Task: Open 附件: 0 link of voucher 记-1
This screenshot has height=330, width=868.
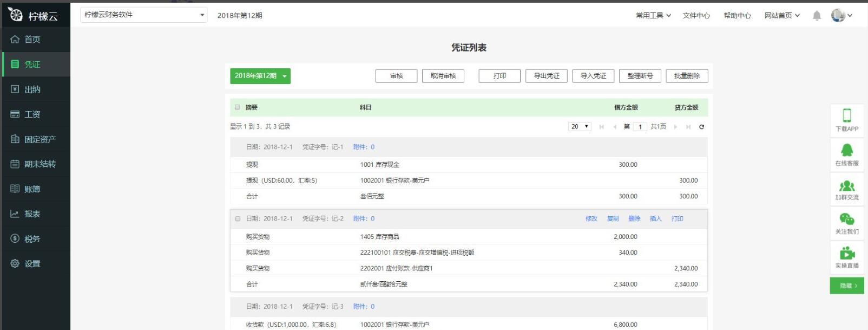Action: pyautogui.click(x=364, y=147)
